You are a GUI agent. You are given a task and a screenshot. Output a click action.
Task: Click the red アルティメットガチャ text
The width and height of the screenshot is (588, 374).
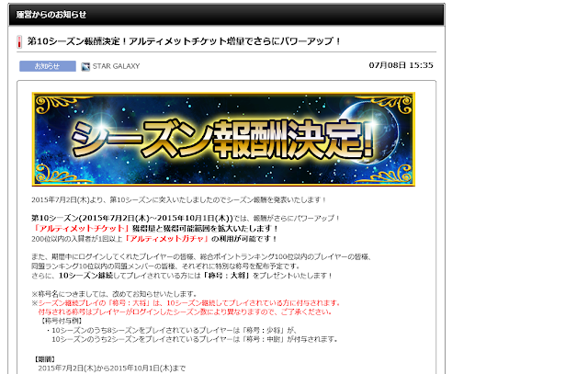[167, 239]
